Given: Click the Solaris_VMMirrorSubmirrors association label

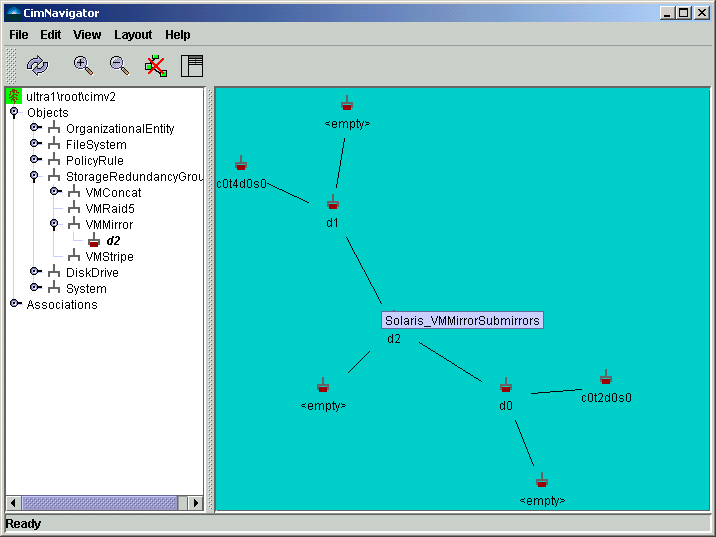Looking at the screenshot, I should [462, 321].
